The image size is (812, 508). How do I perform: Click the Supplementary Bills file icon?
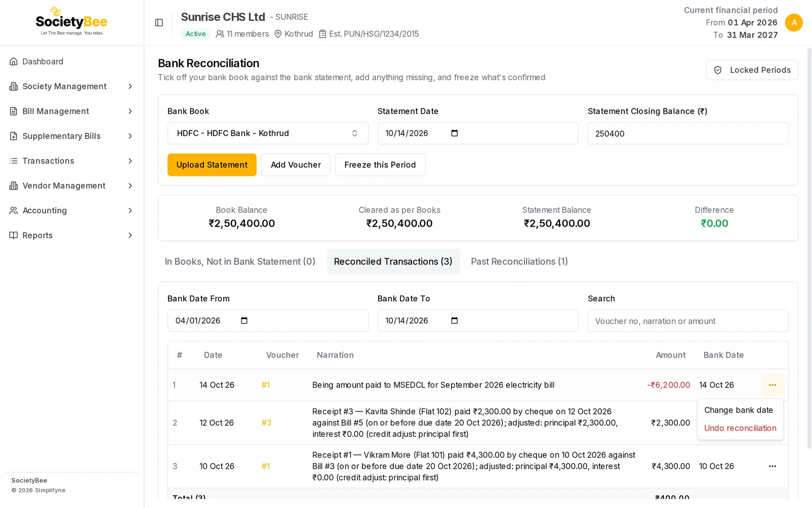click(x=14, y=136)
